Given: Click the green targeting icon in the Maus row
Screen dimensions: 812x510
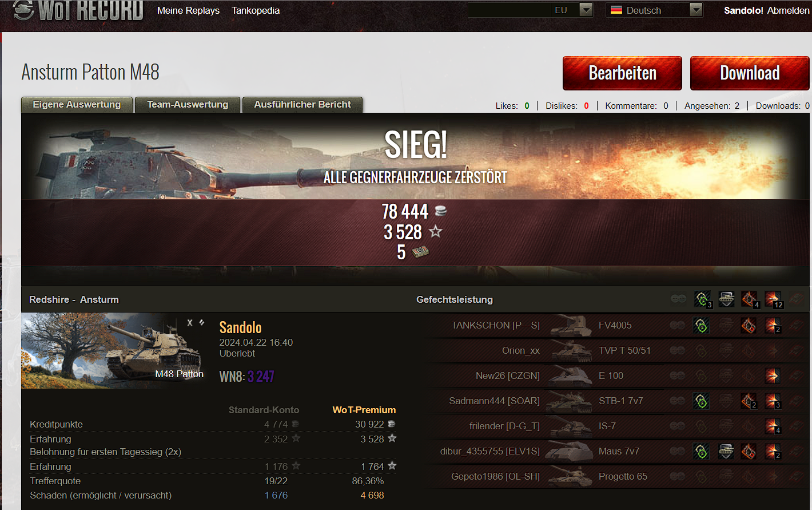Looking at the screenshot, I should tap(702, 451).
